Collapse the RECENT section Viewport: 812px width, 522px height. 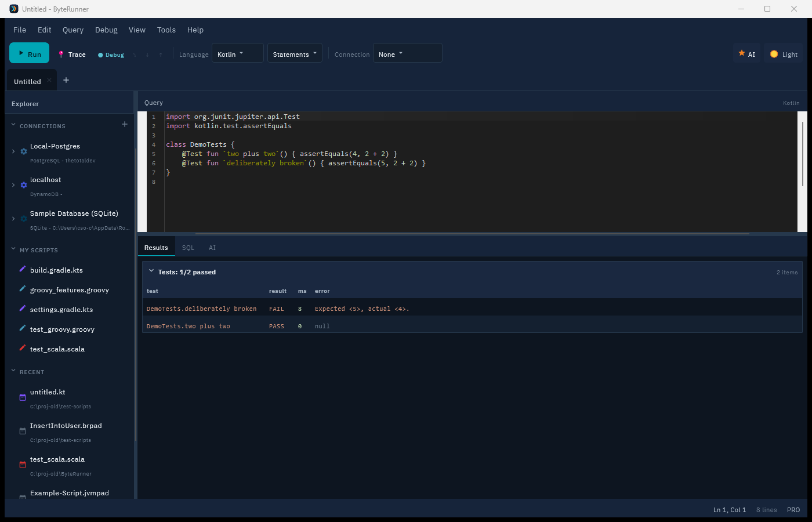point(13,371)
